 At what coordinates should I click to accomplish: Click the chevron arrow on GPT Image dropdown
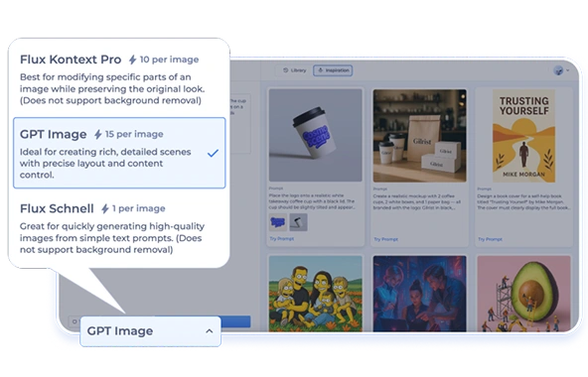[210, 331]
